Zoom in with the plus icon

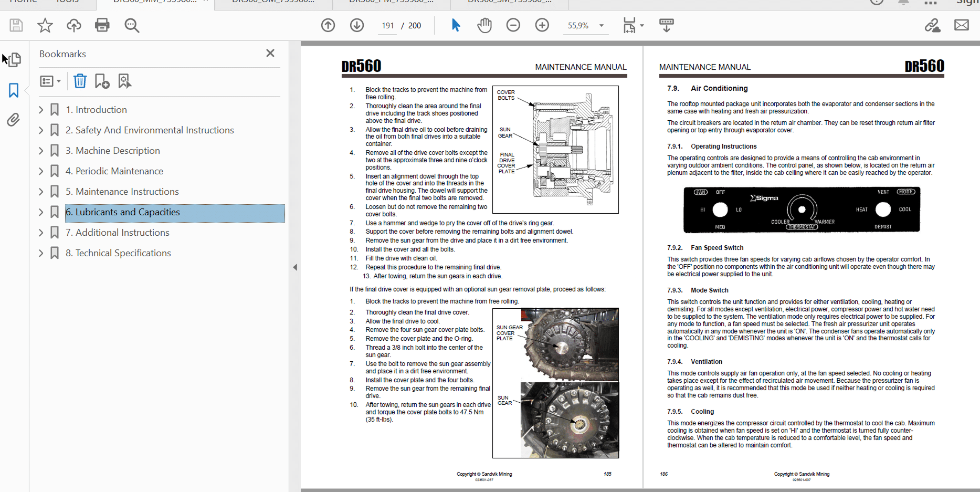click(542, 25)
